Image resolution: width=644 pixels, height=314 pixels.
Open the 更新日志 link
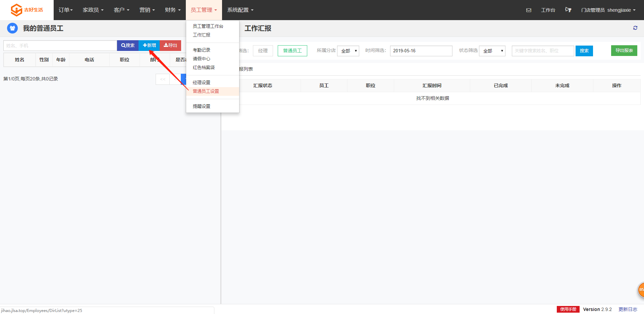click(x=628, y=309)
